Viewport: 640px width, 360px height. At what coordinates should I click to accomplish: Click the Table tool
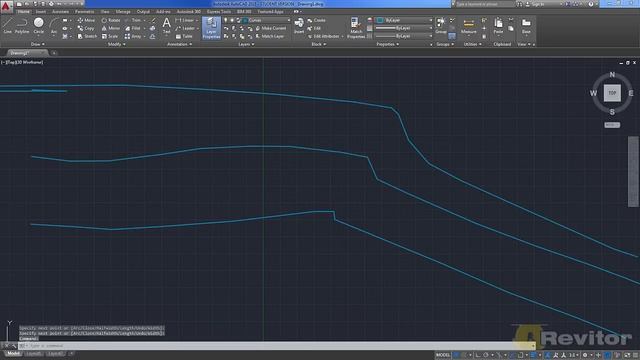(x=184, y=36)
